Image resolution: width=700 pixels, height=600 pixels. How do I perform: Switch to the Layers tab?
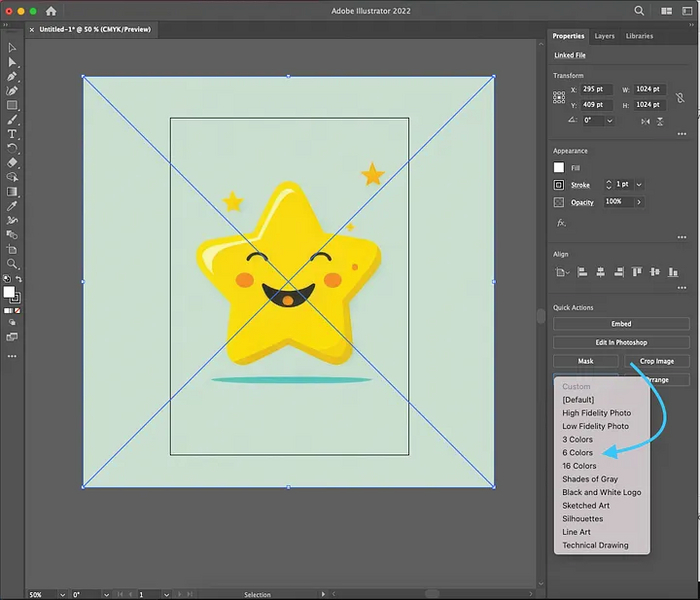(x=604, y=36)
